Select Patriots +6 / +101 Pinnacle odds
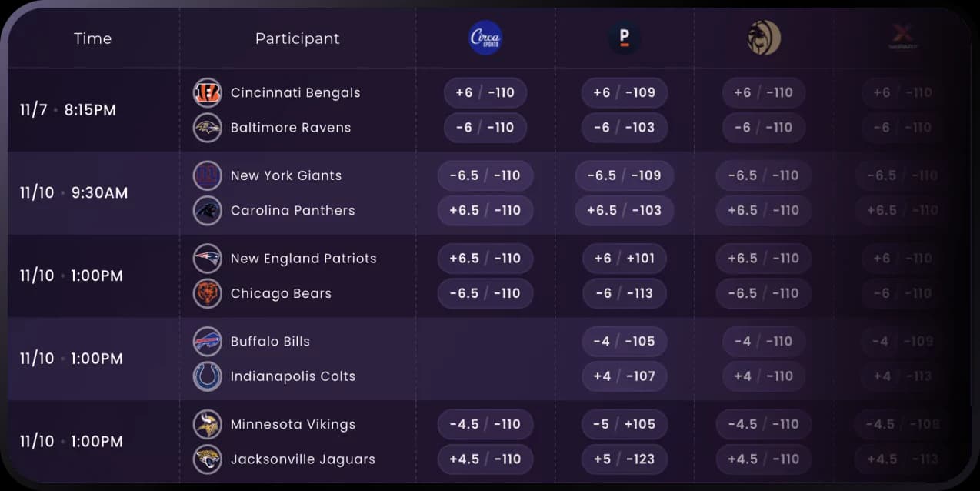Viewport: 980px width, 491px height. (x=624, y=259)
